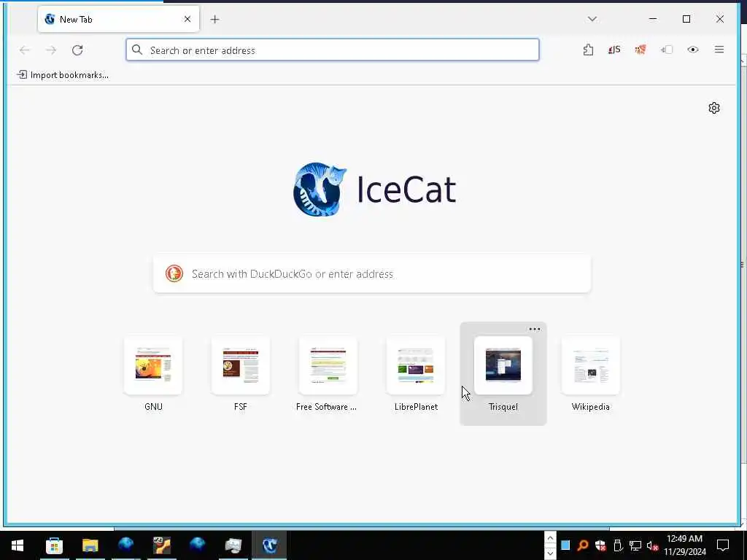Focus the Search with DuckDuckGo field
747x560 pixels.
click(x=372, y=274)
